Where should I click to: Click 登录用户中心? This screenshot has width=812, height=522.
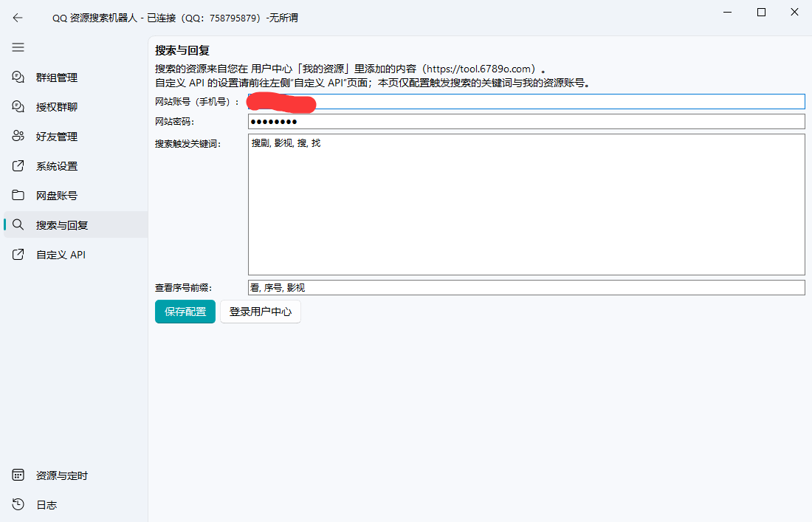260,311
